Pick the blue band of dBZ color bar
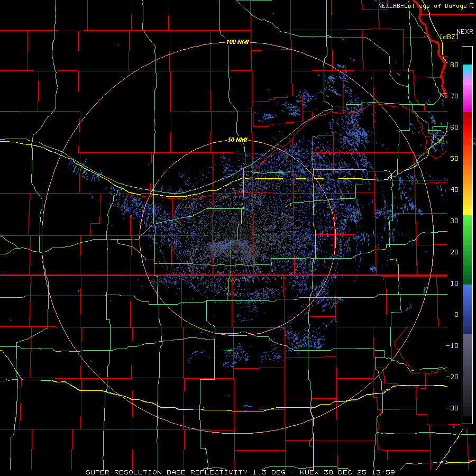This screenshot has height=476, width=476. pos(467,309)
